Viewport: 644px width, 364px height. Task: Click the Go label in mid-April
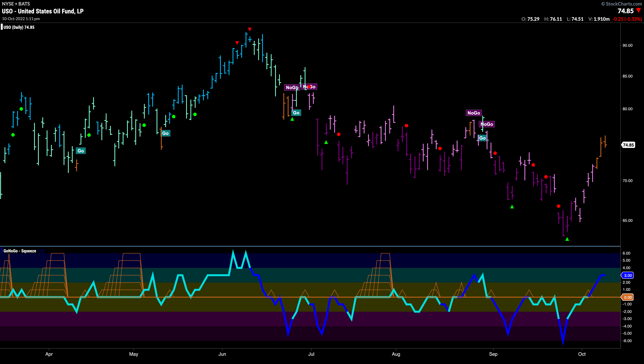click(x=81, y=151)
